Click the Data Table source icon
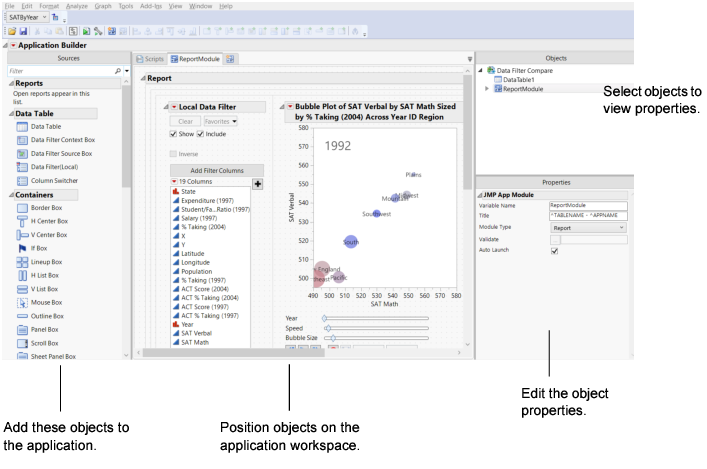The height and width of the screenshot is (469, 707). [22, 127]
